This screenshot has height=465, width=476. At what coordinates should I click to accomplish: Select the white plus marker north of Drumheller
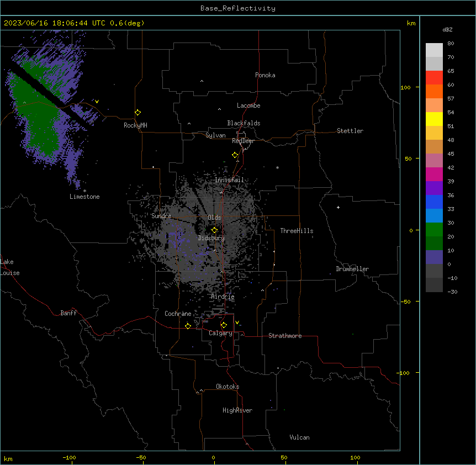tap(338, 207)
